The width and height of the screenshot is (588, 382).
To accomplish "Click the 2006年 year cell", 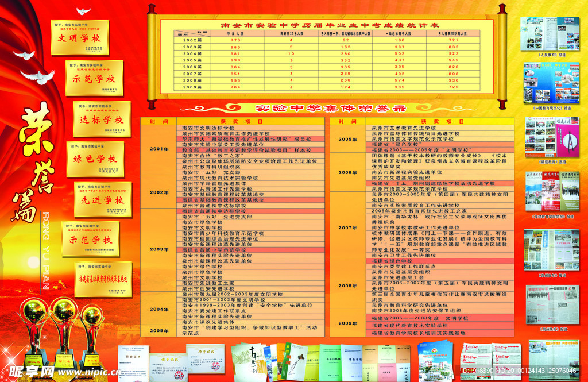I will pyautogui.click(x=347, y=172).
